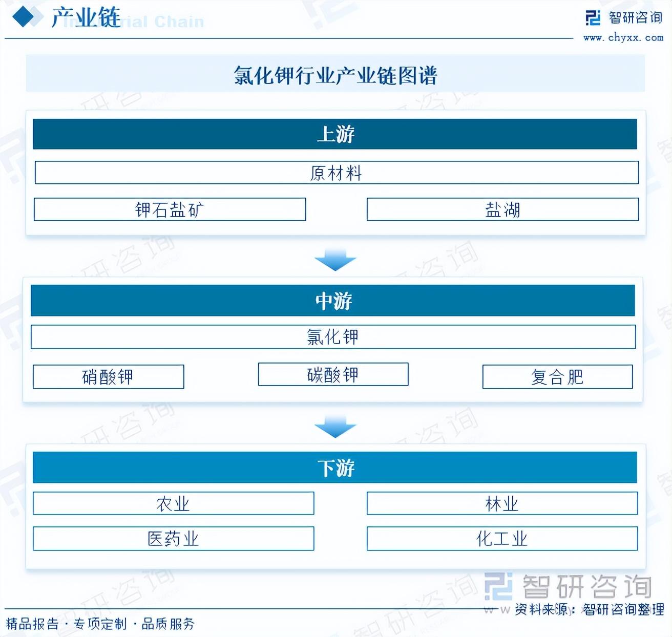This screenshot has width=672, height=637.
Task: Select the 中游 header bar
Action: pyautogui.click(x=333, y=301)
